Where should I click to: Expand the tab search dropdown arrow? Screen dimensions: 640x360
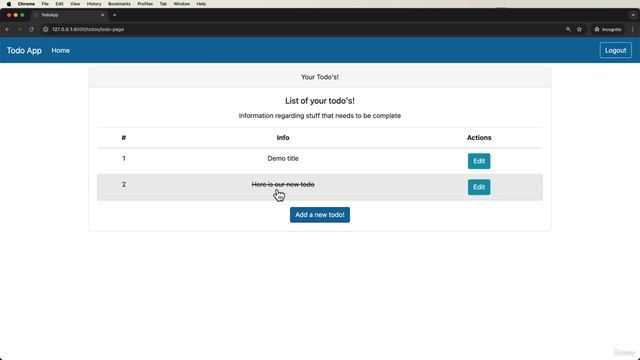(633, 15)
